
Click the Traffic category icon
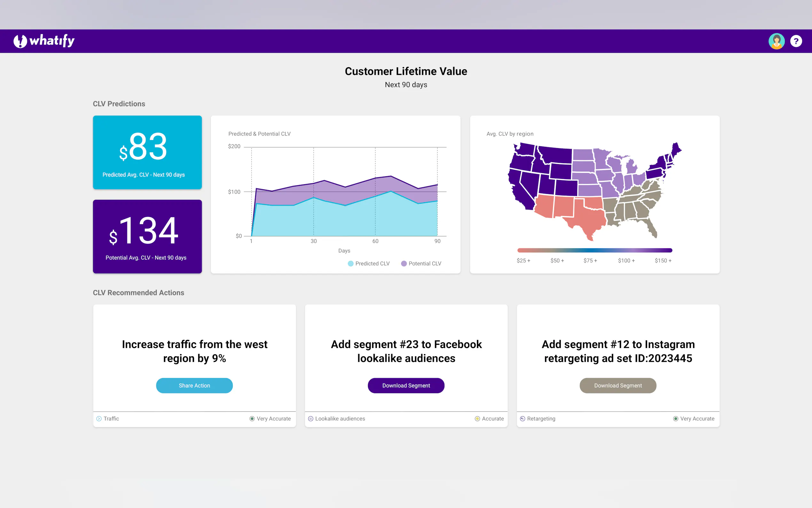coord(99,419)
